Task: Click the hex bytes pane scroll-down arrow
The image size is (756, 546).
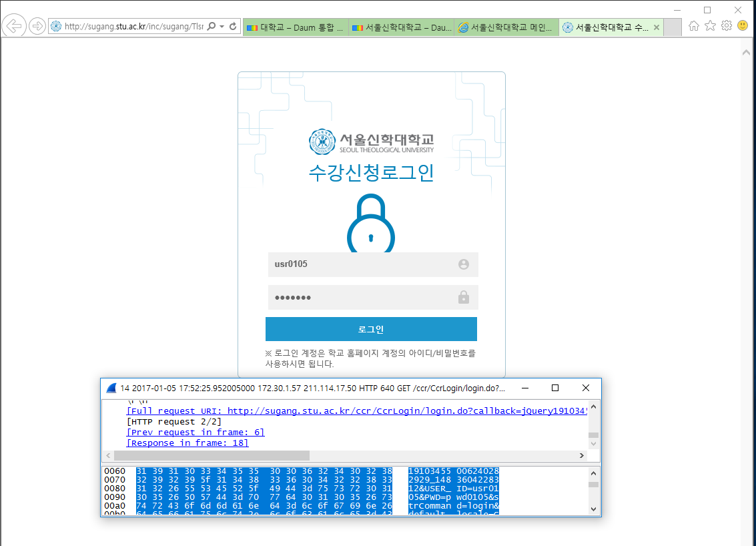Action: pos(593,509)
